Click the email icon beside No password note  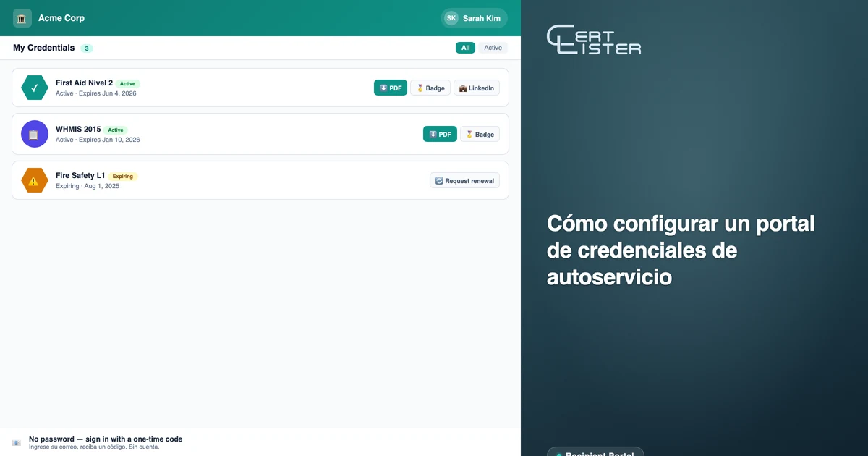point(17,442)
